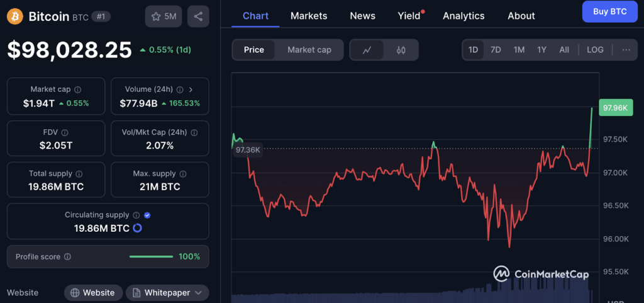Click Market cap info icon
The image size is (644, 303).
coord(77,90)
